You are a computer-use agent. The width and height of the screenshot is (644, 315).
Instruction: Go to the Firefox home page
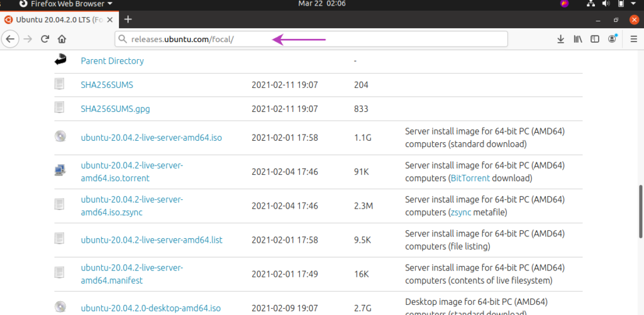coord(62,39)
